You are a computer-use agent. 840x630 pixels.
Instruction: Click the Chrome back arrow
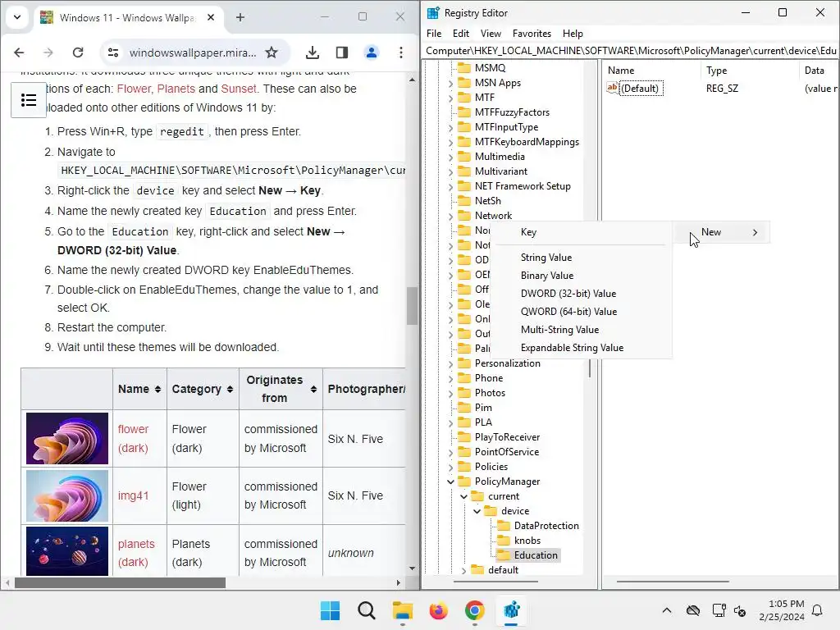coord(20,52)
